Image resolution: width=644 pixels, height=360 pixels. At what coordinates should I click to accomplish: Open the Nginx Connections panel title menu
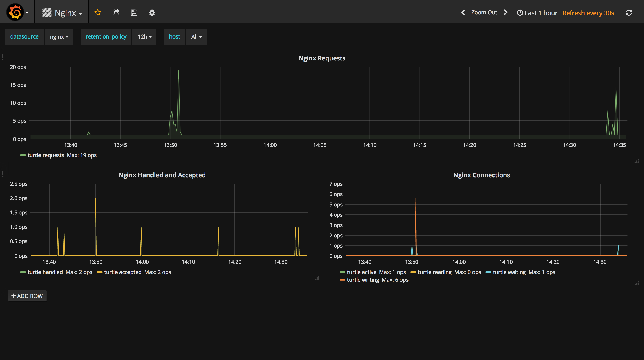[x=481, y=175]
